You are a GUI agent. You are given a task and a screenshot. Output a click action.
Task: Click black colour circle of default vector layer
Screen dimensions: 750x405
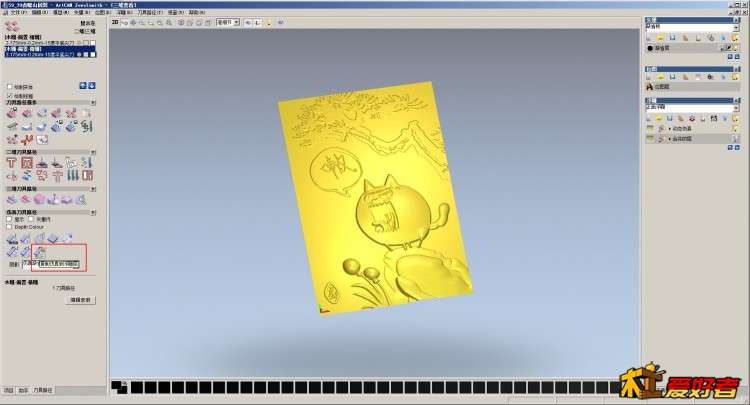[x=650, y=48]
